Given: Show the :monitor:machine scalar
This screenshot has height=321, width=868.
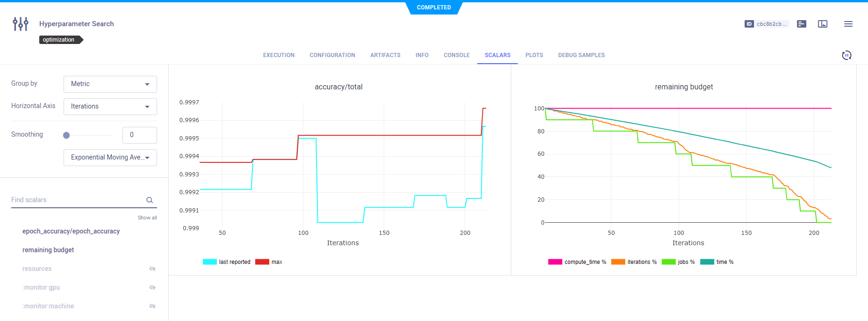Looking at the screenshot, I should pyautogui.click(x=152, y=306).
